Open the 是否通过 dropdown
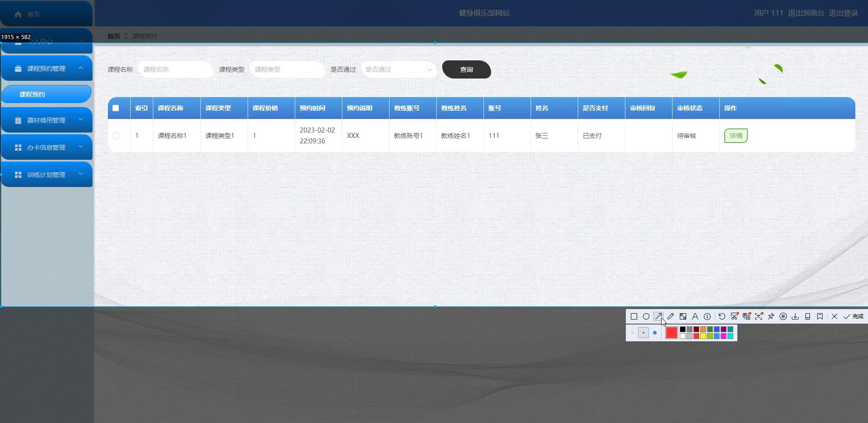 tap(399, 69)
